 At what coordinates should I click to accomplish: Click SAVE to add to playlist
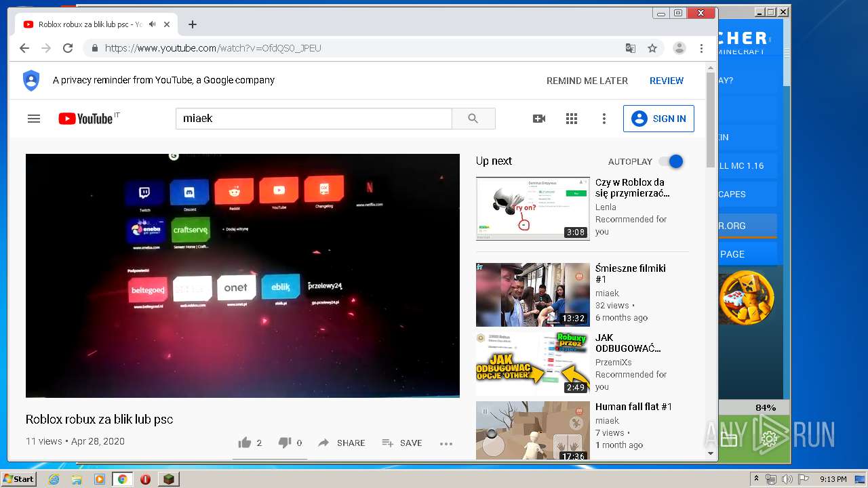[x=402, y=443]
